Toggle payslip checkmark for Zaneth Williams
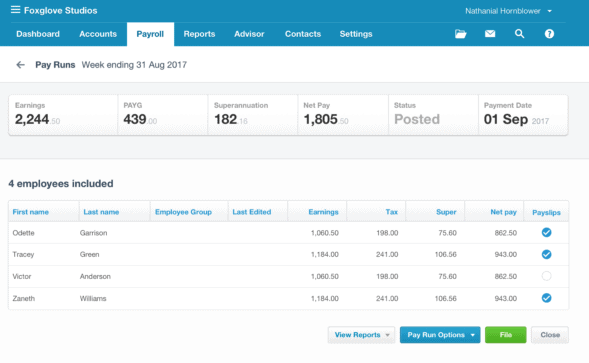589x363 pixels. (x=547, y=298)
